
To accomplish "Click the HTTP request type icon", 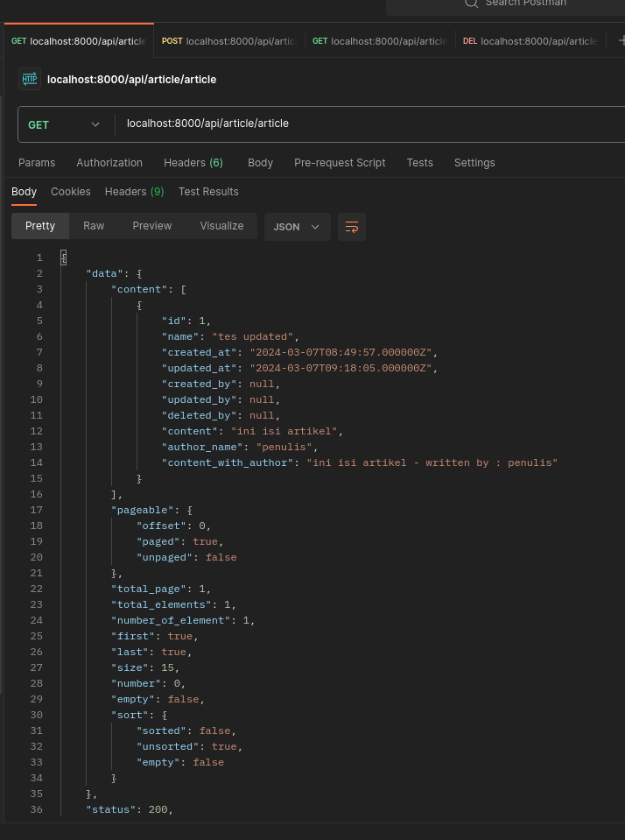I will point(30,79).
